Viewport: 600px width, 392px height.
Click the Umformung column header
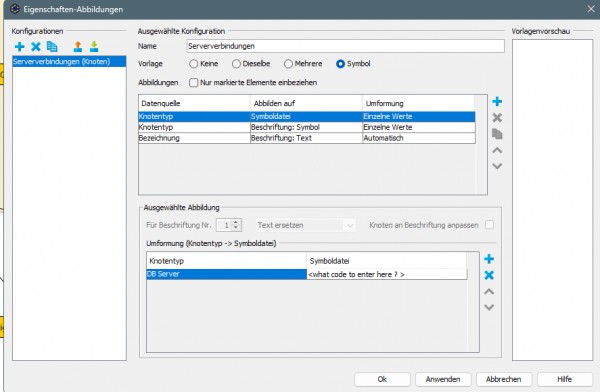419,103
